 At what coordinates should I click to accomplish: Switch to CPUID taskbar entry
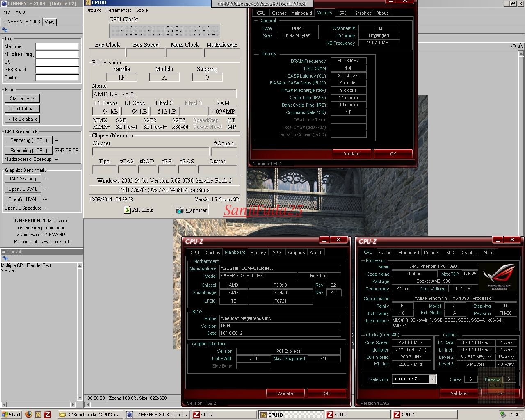[x=291, y=415]
